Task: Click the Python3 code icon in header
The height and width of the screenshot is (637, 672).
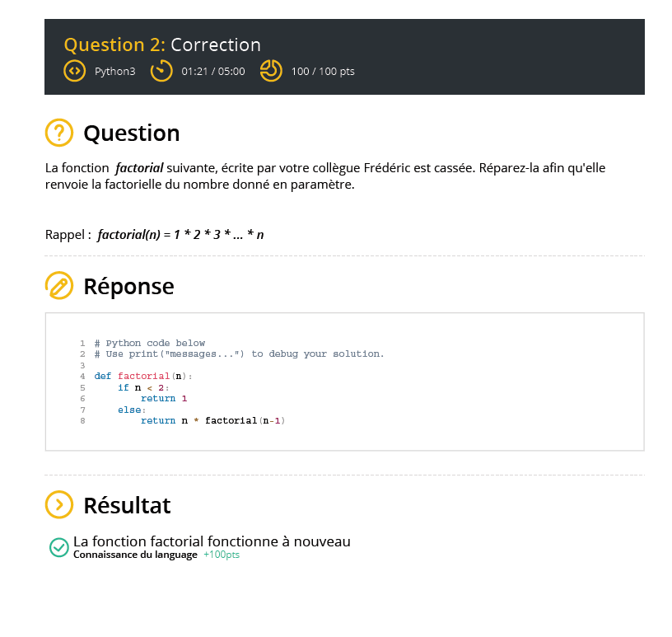Action: click(x=75, y=71)
